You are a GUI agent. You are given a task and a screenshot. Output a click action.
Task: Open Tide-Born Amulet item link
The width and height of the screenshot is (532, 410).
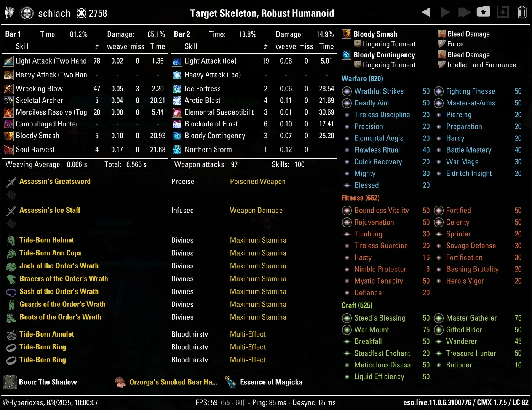(46, 334)
